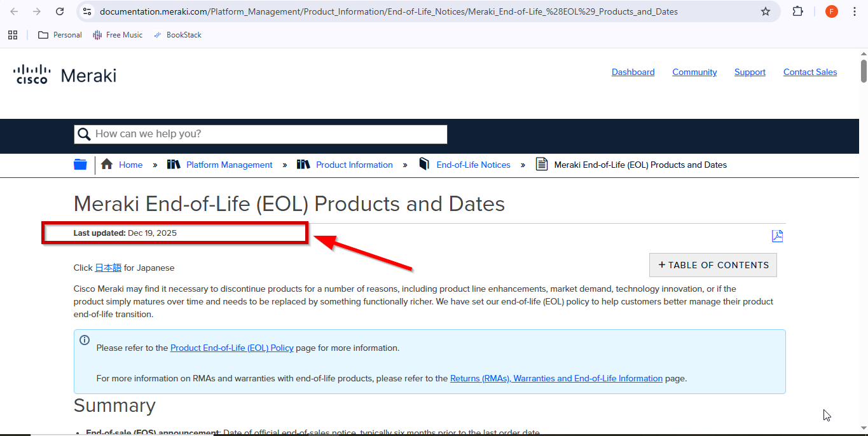Reload the page with refresh icon
The width and height of the screenshot is (868, 436).
pyautogui.click(x=60, y=11)
